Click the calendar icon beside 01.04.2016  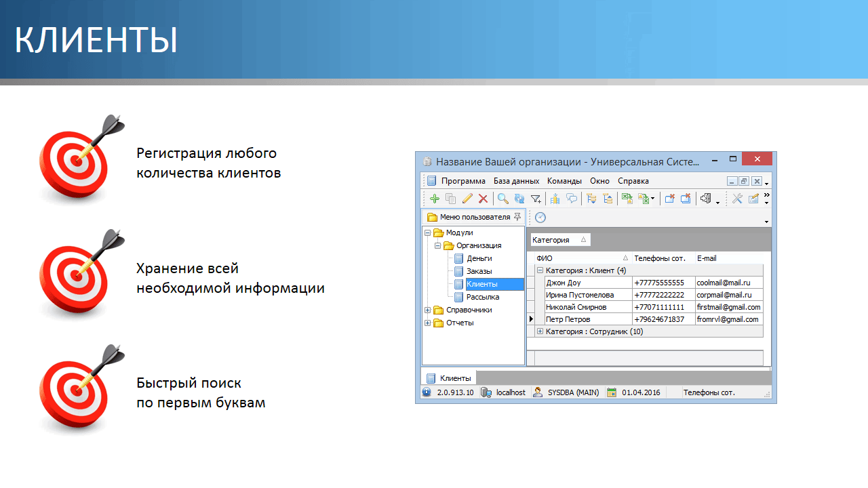click(612, 392)
